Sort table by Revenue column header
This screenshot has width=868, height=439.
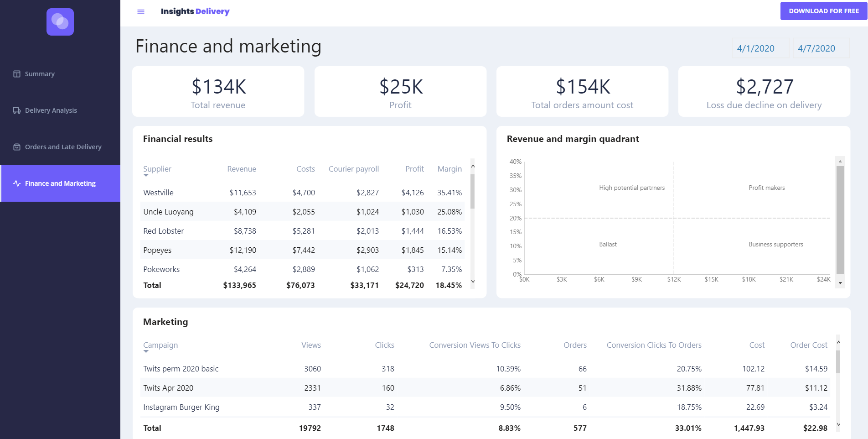242,169
